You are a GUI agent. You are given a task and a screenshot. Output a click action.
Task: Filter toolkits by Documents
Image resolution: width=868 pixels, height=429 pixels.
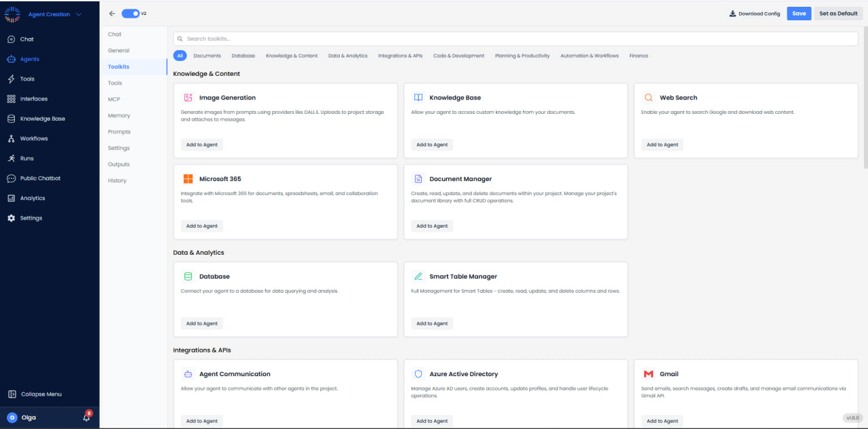[207, 56]
